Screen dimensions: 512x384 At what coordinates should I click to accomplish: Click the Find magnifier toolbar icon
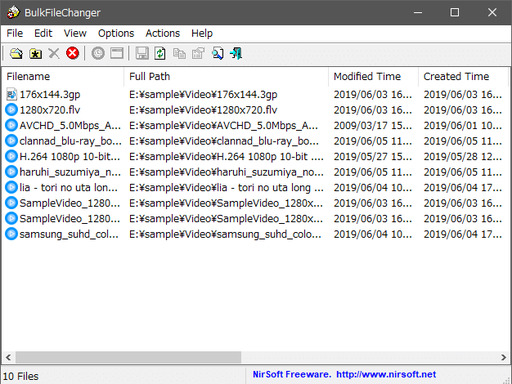tap(218, 53)
